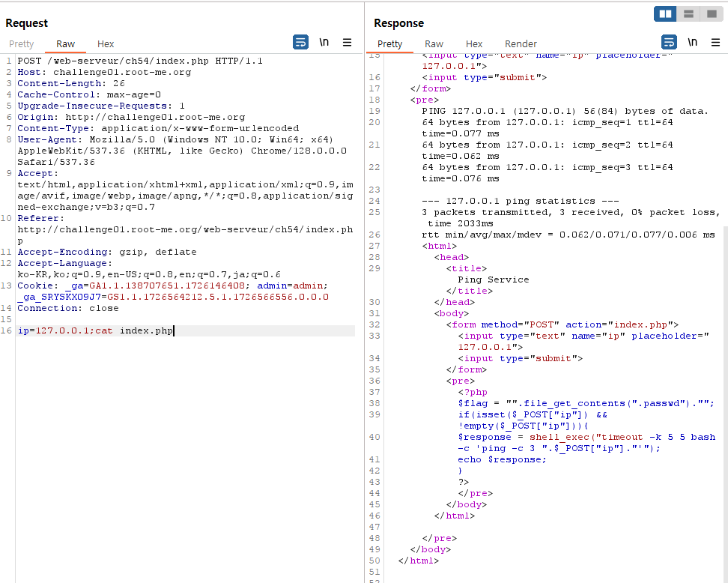Click the Request panel heading
Screen dimensions: 728x583
click(x=26, y=22)
